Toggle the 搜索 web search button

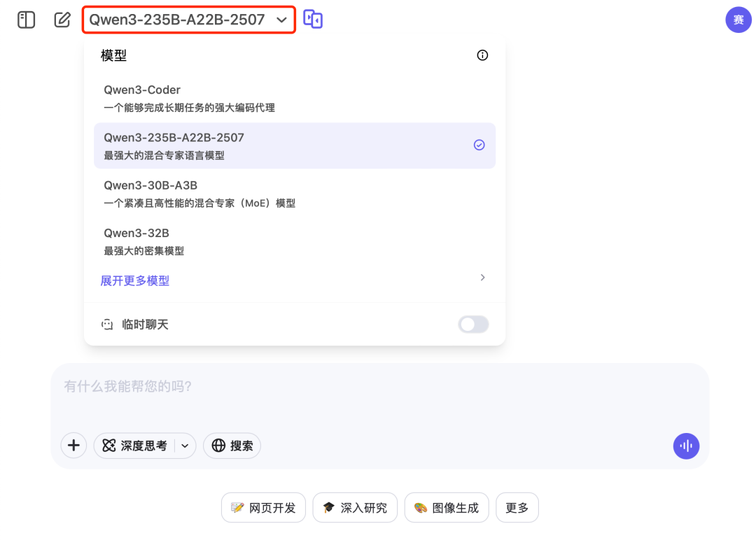[232, 446]
